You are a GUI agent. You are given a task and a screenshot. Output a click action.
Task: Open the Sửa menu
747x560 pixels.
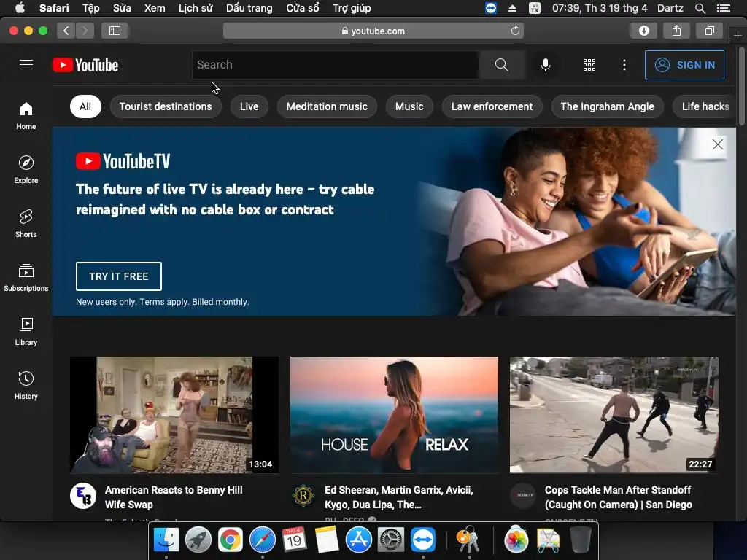(x=122, y=8)
